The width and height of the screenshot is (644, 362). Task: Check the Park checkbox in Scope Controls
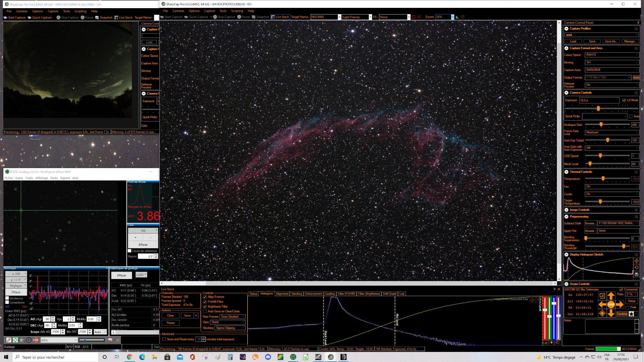[x=628, y=307]
